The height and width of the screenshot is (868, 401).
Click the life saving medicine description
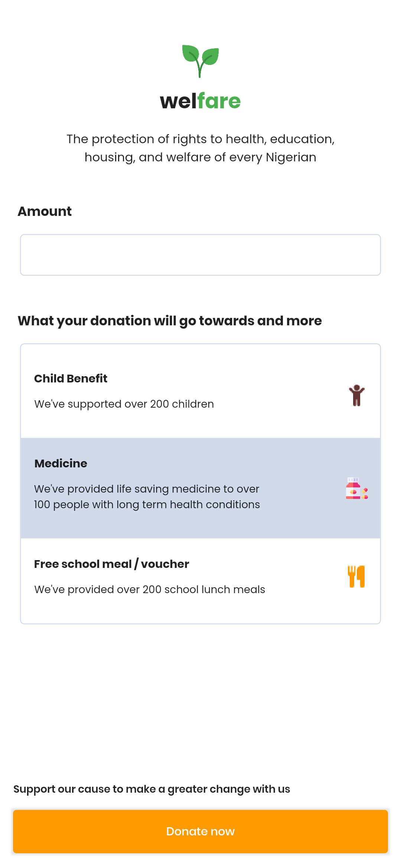pyautogui.click(x=147, y=497)
